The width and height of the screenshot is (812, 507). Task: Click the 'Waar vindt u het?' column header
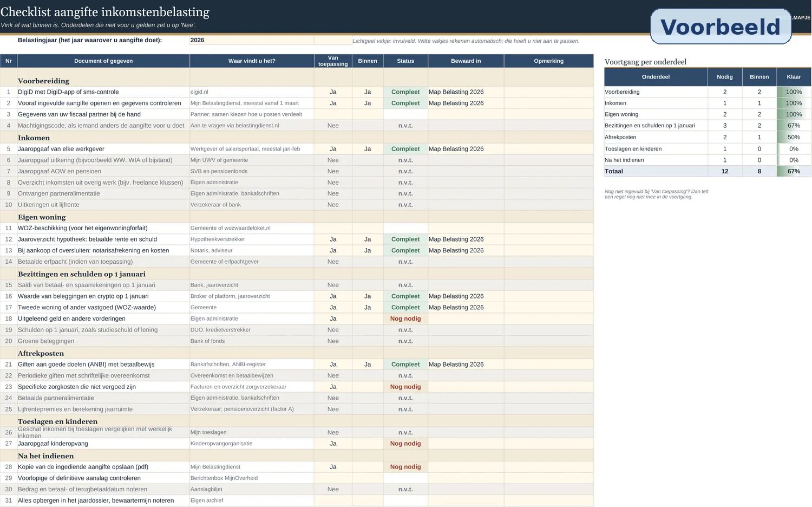click(x=252, y=61)
